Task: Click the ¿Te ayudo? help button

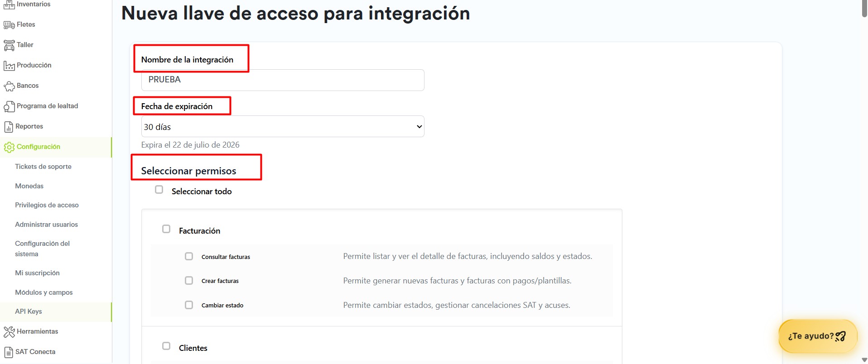Action: 817,336
